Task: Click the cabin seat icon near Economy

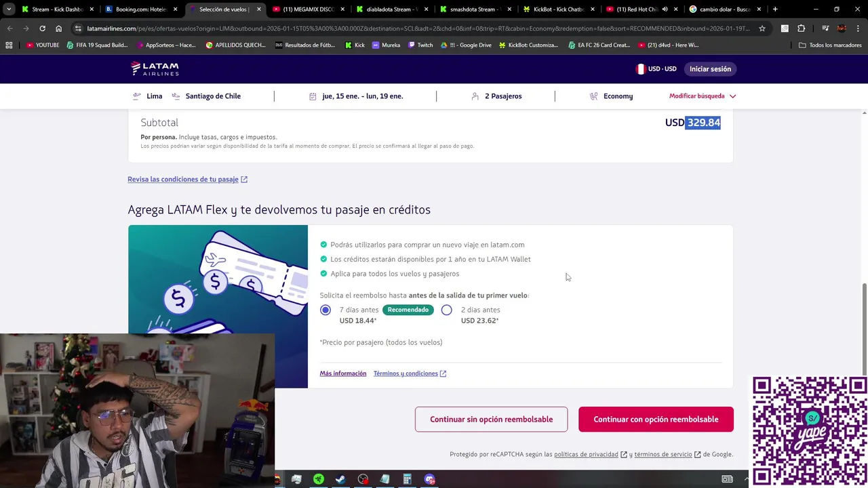Action: (594, 96)
